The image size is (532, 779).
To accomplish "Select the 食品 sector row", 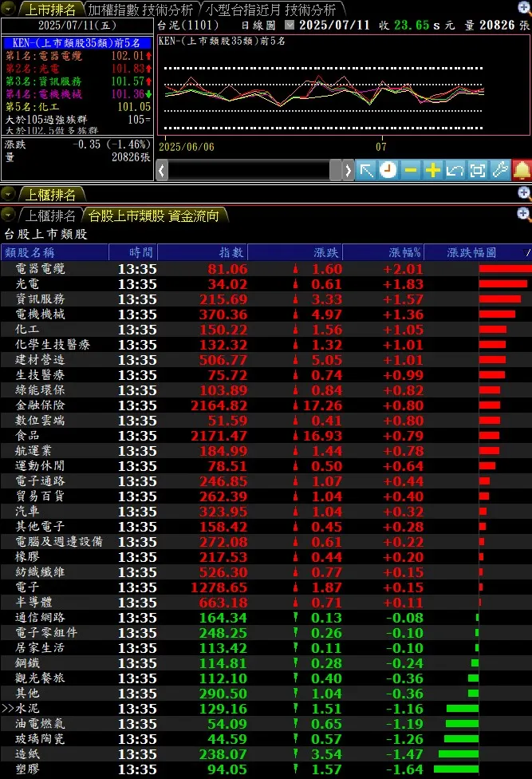I will coord(266,436).
